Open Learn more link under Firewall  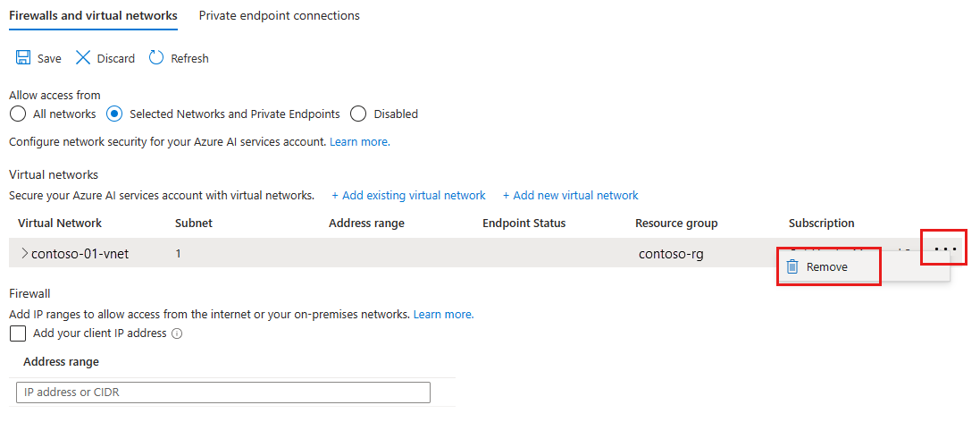click(x=444, y=314)
